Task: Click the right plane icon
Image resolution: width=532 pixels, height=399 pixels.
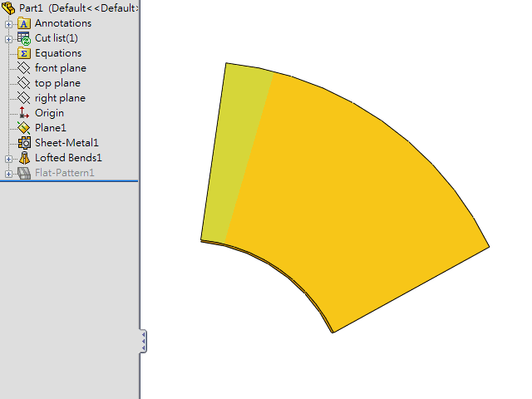Action: (24, 98)
